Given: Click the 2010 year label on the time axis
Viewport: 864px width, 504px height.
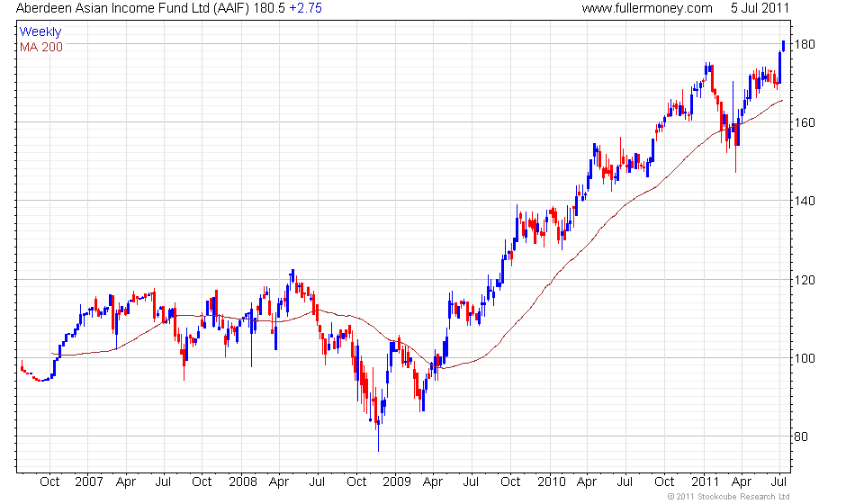Looking at the screenshot, I should 551,482.
